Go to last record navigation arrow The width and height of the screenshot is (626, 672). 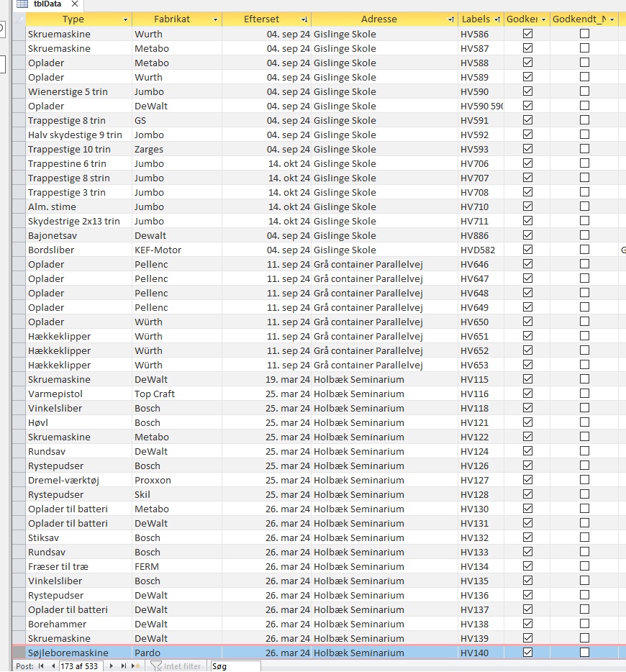[x=123, y=666]
